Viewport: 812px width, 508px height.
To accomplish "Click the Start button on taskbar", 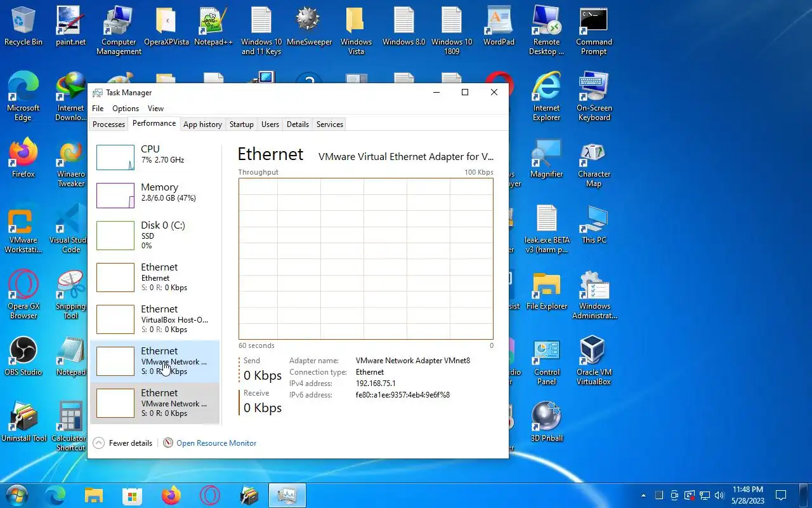I will [x=16, y=495].
